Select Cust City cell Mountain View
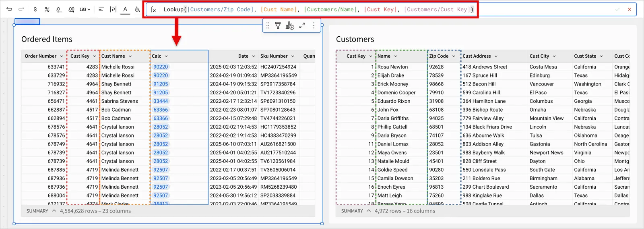 [546, 118]
